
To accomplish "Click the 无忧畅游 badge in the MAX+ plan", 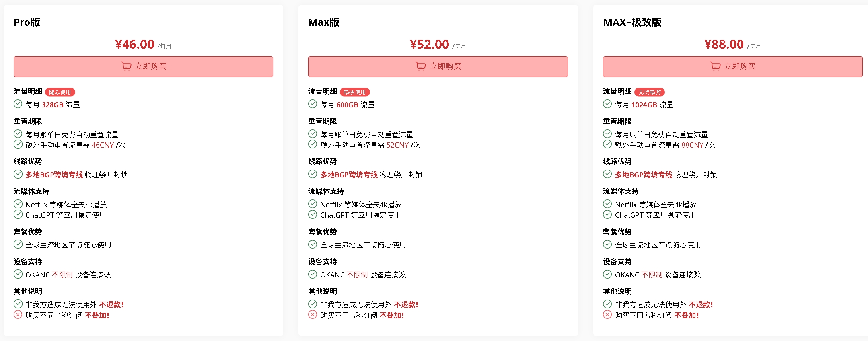I will click(x=650, y=92).
